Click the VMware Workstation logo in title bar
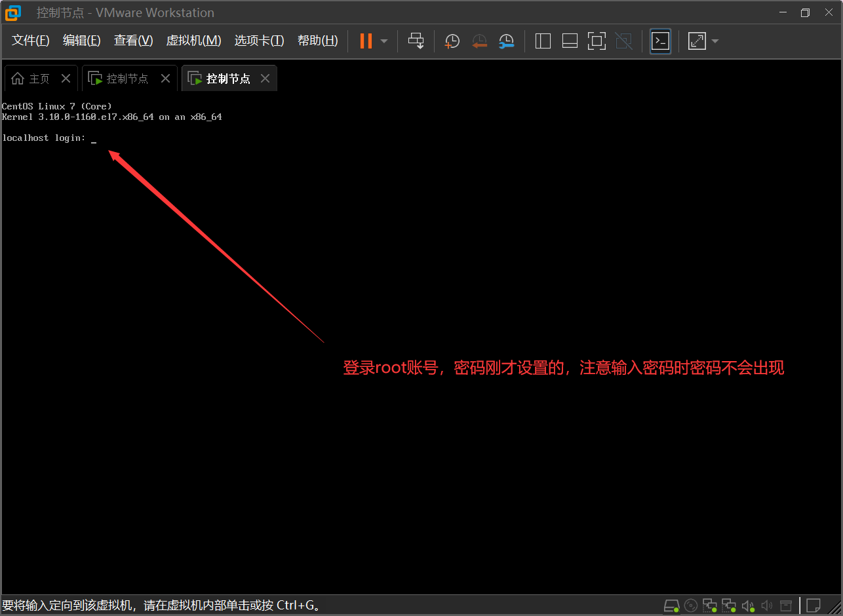The height and width of the screenshot is (616, 843). [x=13, y=12]
